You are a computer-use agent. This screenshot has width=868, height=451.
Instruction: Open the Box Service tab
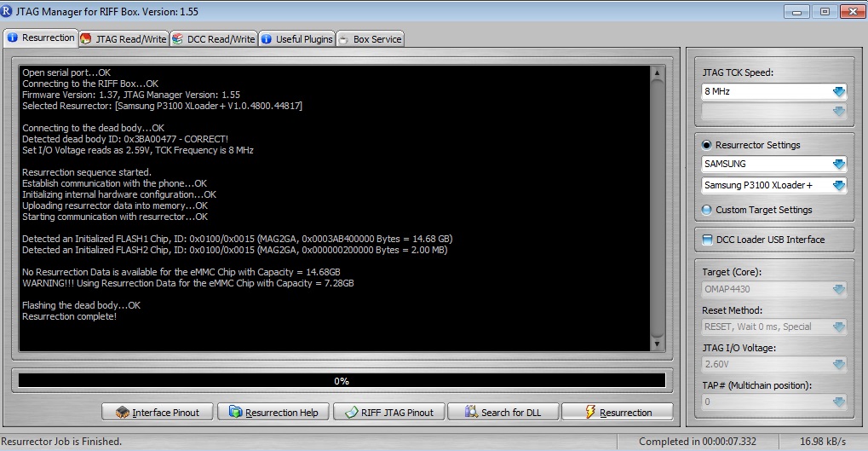coord(370,38)
